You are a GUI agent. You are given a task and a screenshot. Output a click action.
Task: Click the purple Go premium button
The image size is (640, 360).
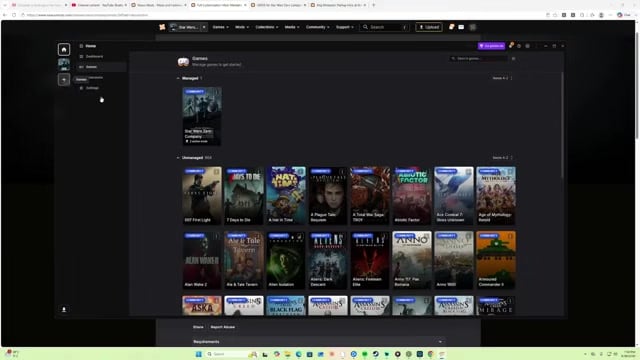click(x=491, y=46)
